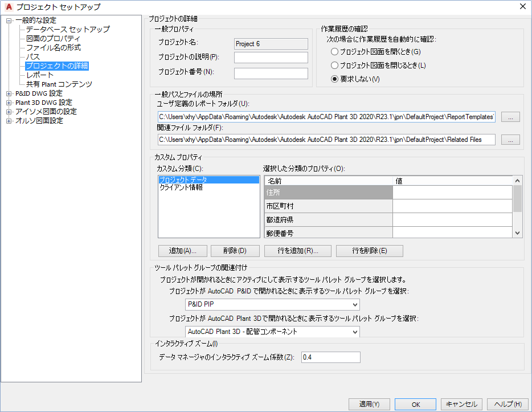Expand the アイソメ図面の設定 node
532x412 pixels.
pyautogui.click(x=9, y=112)
